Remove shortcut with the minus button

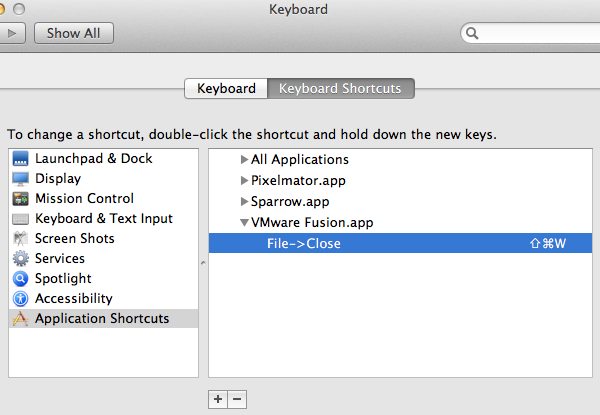pyautogui.click(x=237, y=399)
